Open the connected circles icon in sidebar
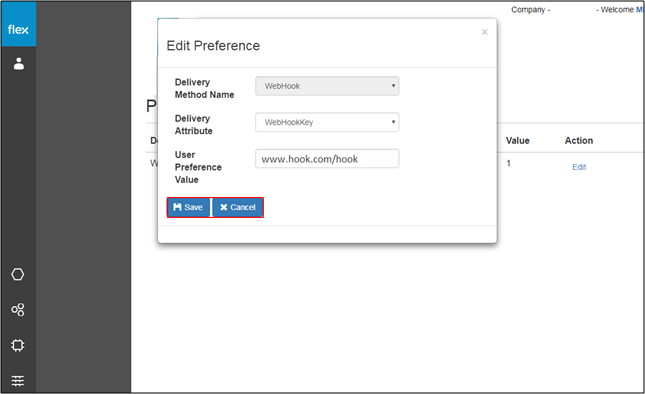This screenshot has width=645, height=394. tap(18, 309)
